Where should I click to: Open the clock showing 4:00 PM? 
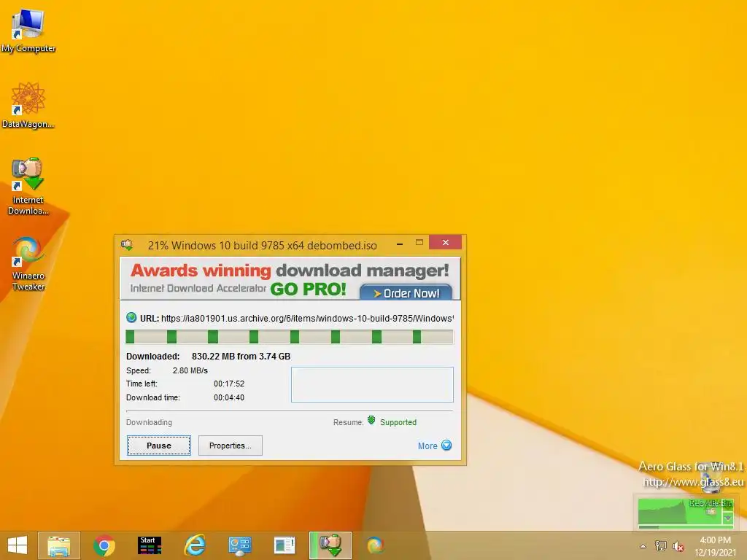tap(715, 546)
